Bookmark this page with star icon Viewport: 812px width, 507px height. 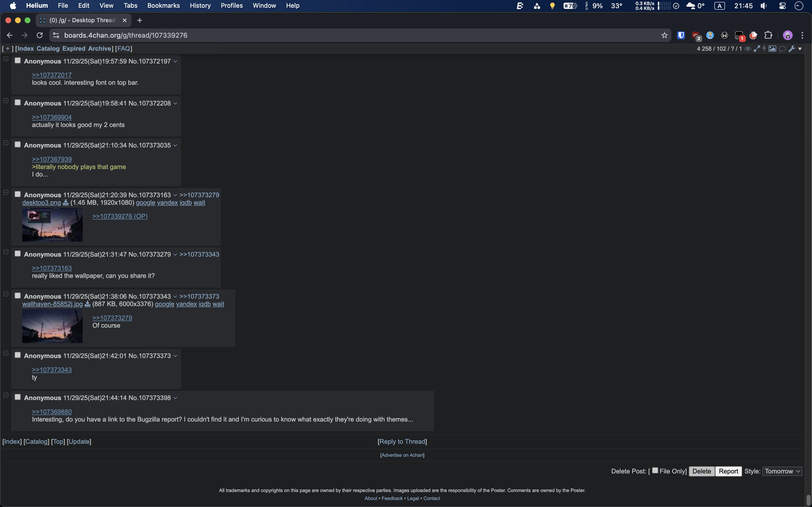click(664, 35)
